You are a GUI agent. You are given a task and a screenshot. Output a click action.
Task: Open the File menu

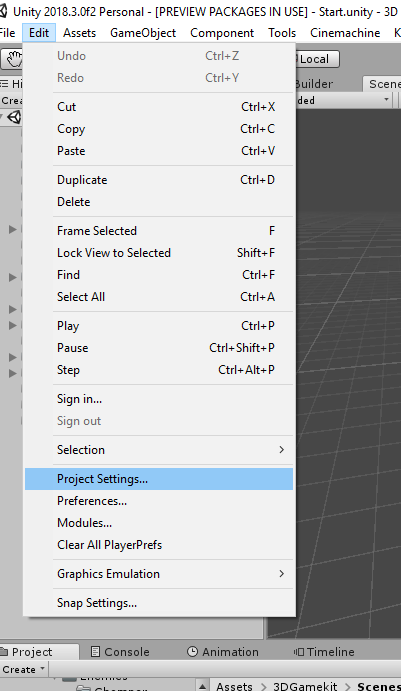(7, 33)
